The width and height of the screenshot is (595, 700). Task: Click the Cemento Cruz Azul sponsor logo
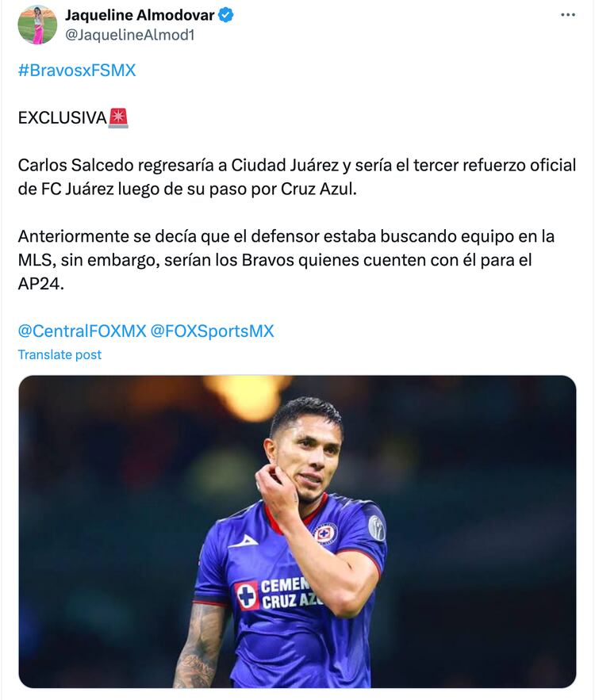[278, 593]
